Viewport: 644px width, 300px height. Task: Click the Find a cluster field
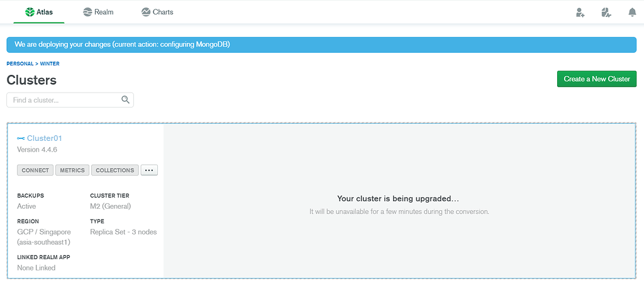pyautogui.click(x=70, y=100)
